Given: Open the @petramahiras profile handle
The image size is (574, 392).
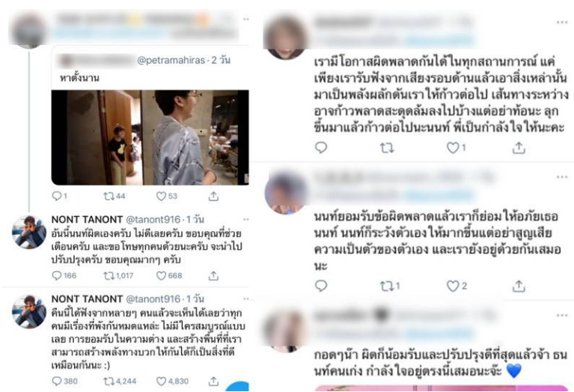Looking at the screenshot, I should pos(171,60).
